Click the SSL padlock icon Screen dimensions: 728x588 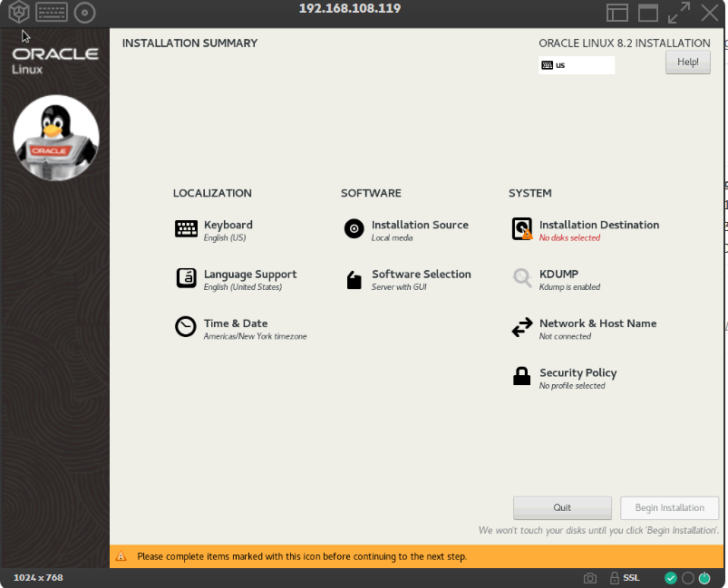615,578
